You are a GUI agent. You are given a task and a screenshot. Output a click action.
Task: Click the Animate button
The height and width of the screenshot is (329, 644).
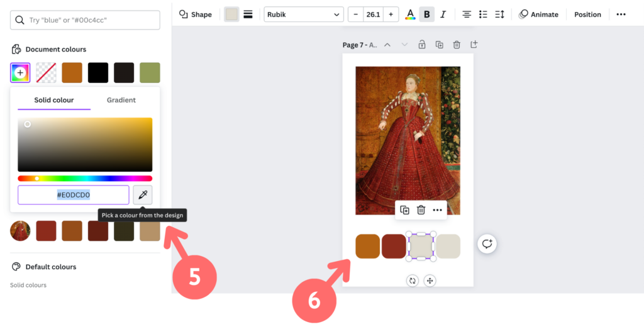538,14
